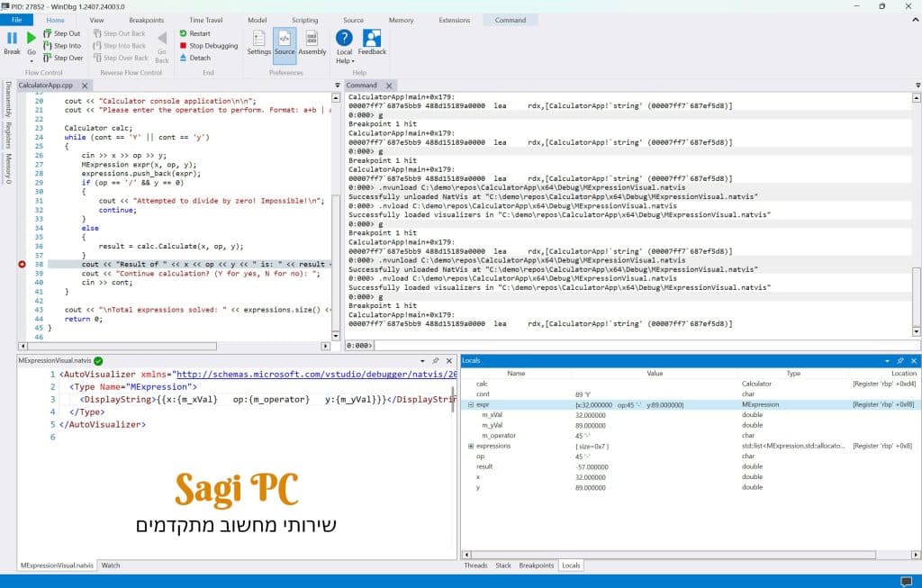Select the Step Into icon
The image size is (922, 588).
click(x=50, y=45)
